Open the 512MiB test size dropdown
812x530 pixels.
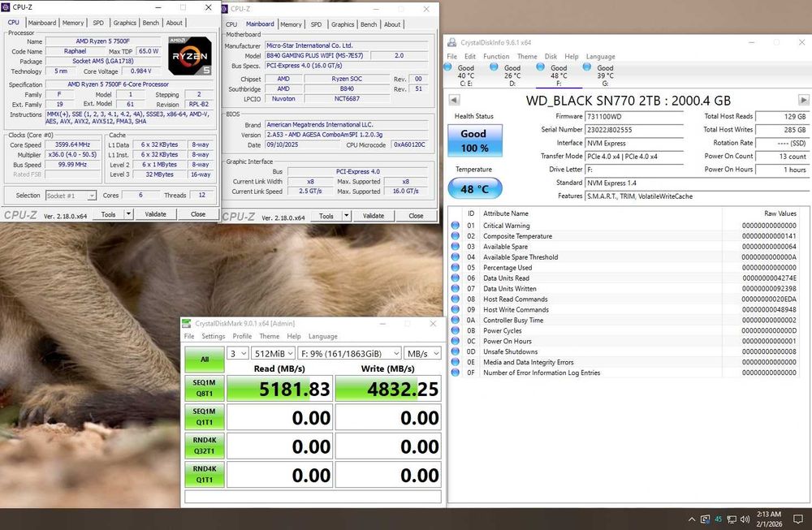tap(274, 354)
